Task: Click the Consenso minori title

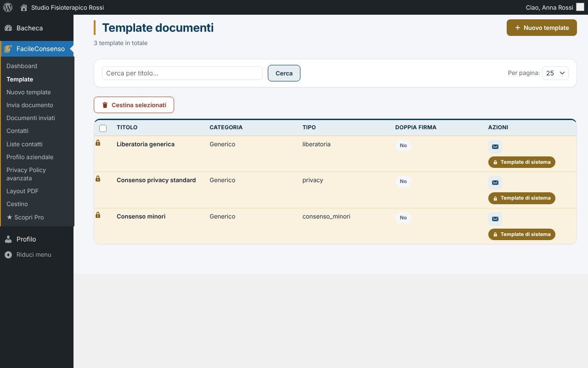Action: click(x=141, y=216)
